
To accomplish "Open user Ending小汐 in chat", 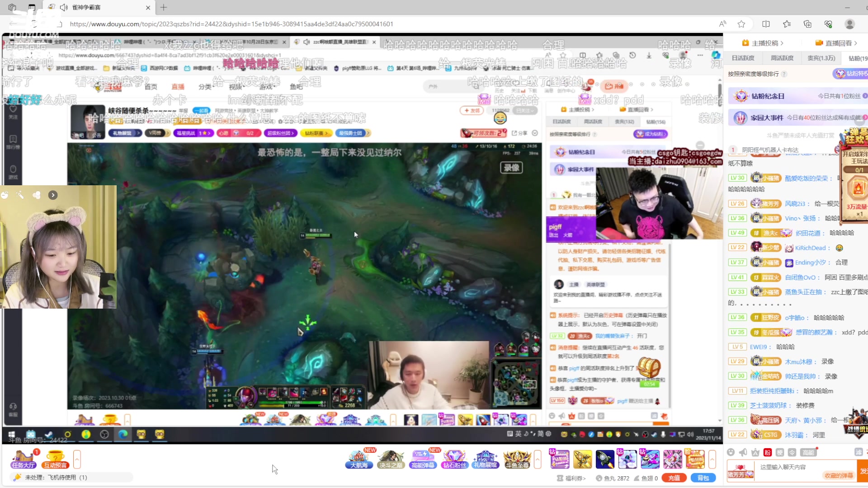I will [x=810, y=263].
